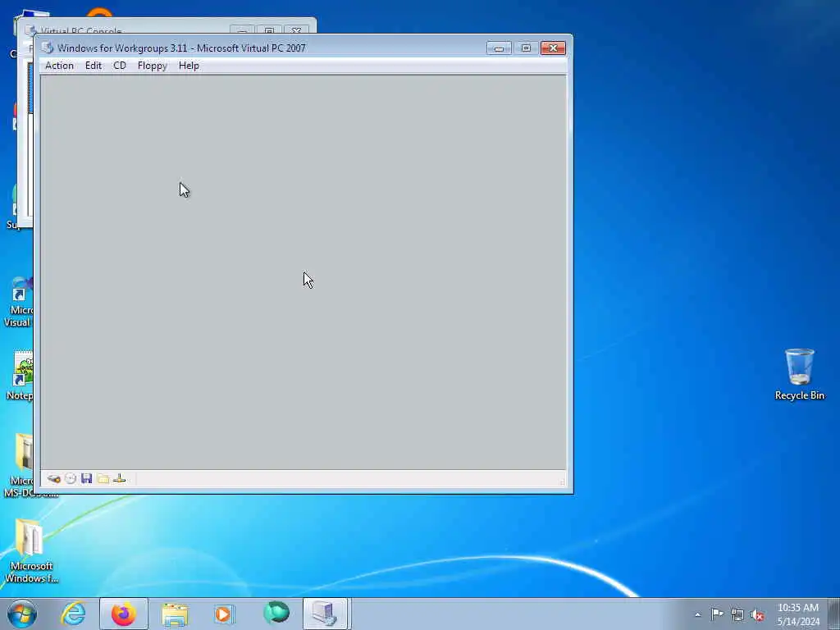Click the CD drive status icon

click(x=71, y=478)
